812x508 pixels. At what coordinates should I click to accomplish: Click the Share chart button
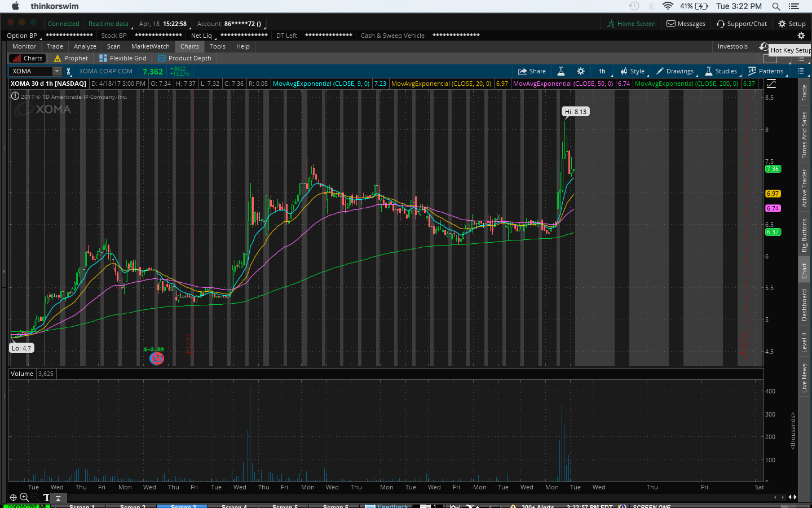532,71
